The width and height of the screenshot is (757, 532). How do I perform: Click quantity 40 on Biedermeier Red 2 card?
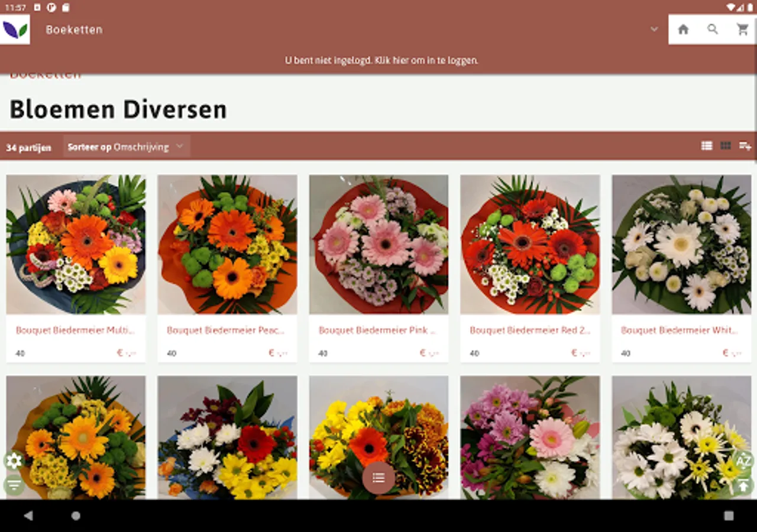point(474,353)
